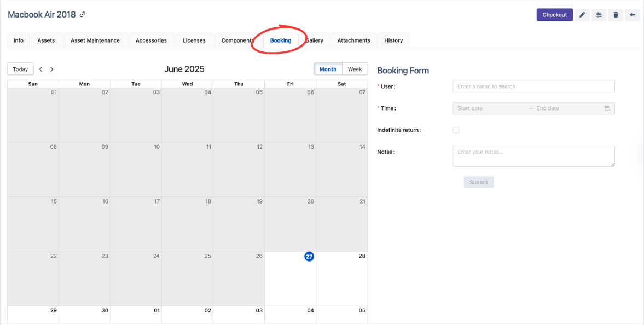
Task: Click the Today button
Action: click(20, 69)
